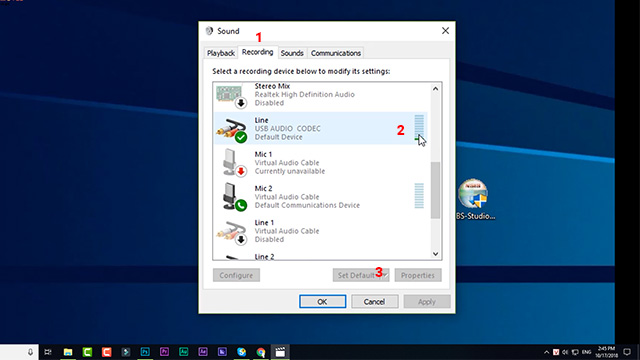Click the Line device level meter
Image resolution: width=640 pixels, height=360 pixels.
(419, 128)
